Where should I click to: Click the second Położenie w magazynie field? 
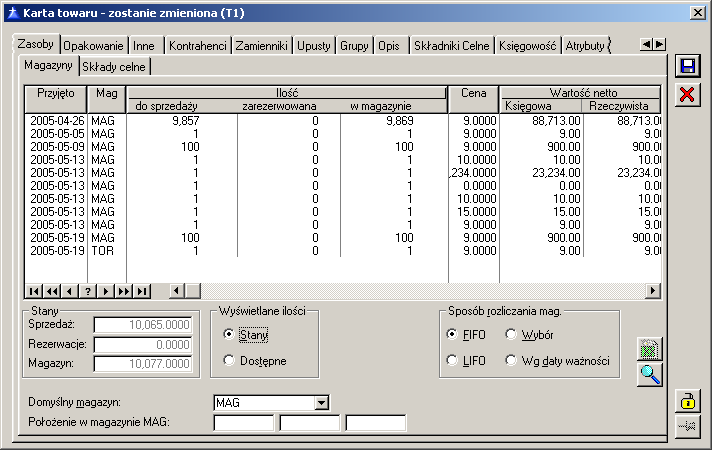point(310,423)
